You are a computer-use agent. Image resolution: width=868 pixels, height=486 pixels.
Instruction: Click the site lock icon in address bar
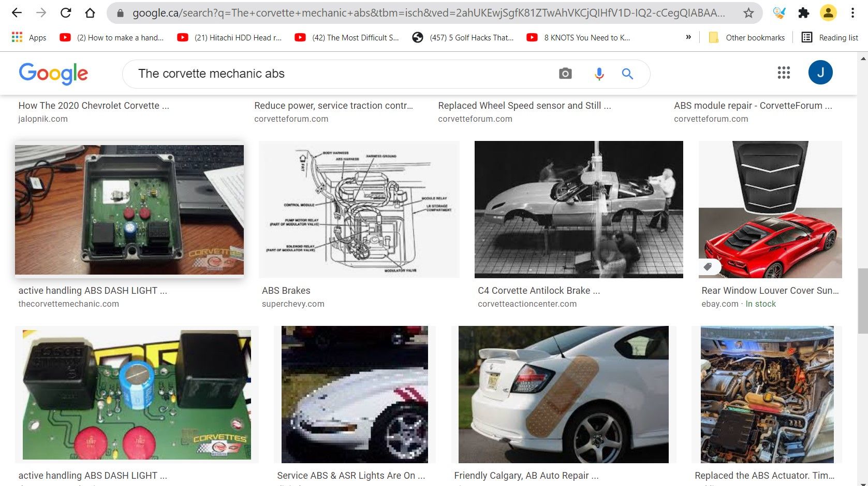[x=121, y=13]
